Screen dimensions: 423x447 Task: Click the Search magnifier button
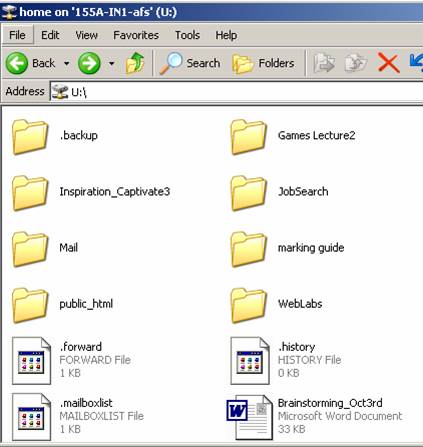point(190,63)
